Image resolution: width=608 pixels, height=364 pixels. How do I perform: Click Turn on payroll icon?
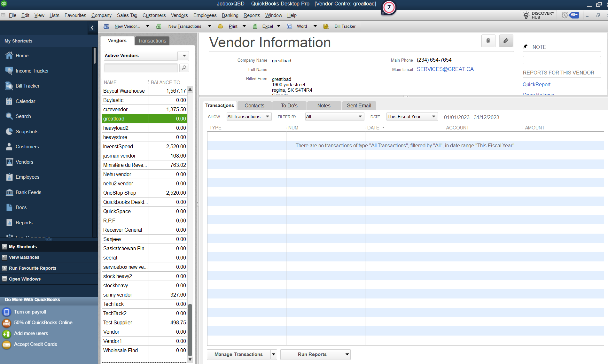pyautogui.click(x=6, y=312)
